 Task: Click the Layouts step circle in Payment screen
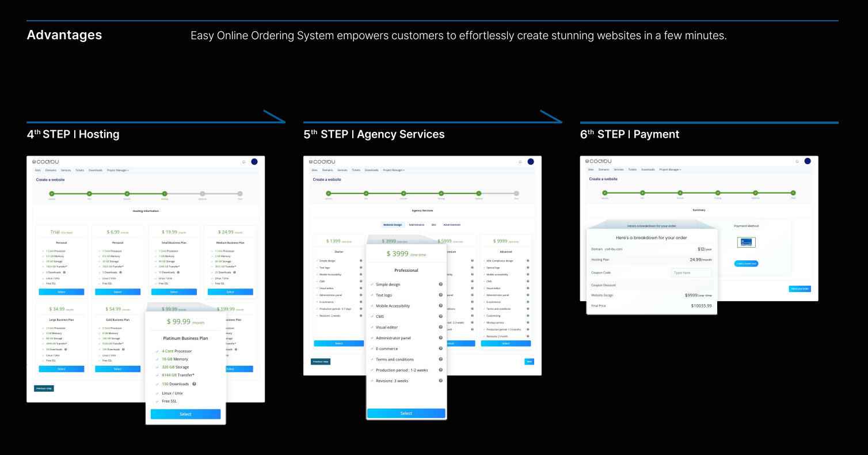coord(605,193)
